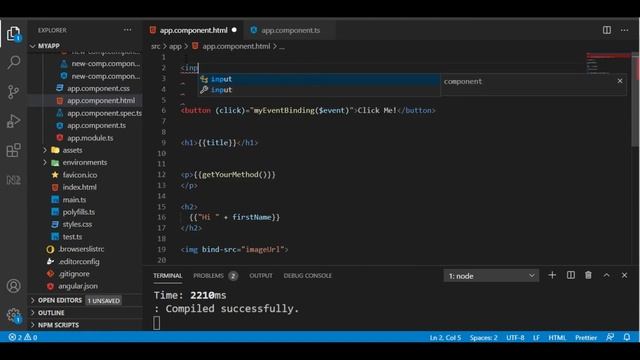Change encoding via 'UTF-8' status item
Viewport: 640px width, 360px height.
[x=515, y=338]
